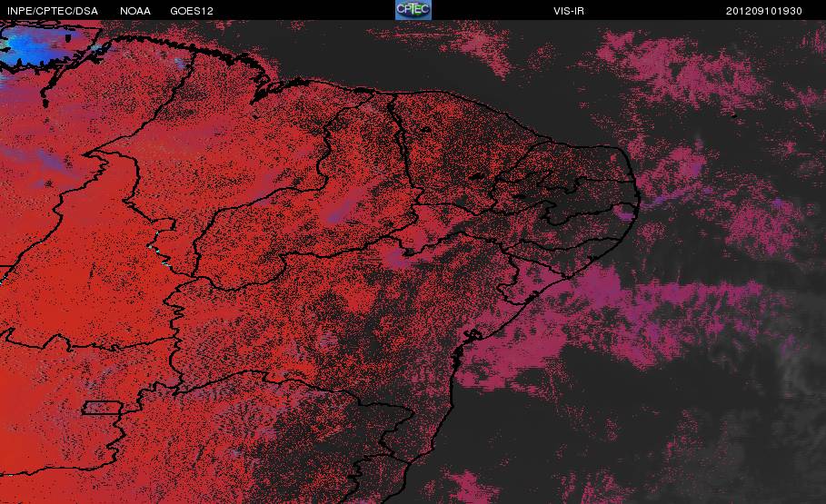Click the NOAA label in the header

tap(135, 11)
